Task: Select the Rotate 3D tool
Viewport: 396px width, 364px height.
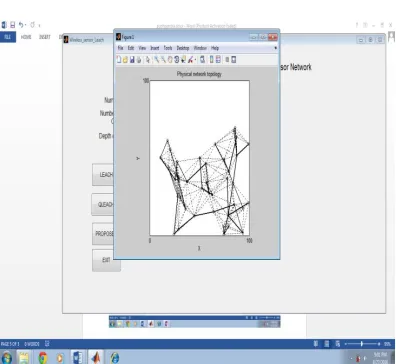Action: click(177, 60)
